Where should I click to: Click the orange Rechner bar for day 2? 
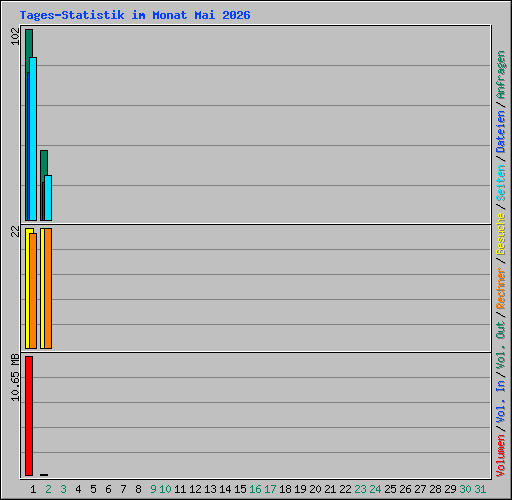(x=48, y=288)
